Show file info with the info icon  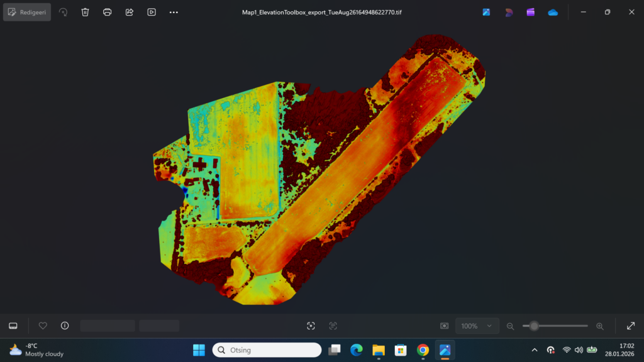[x=65, y=326]
